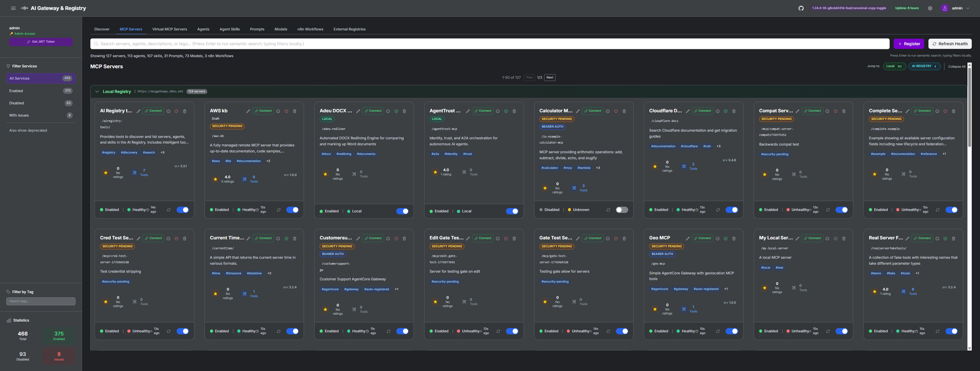Select the Prompts tab
Image resolution: width=980 pixels, height=371 pixels.
(257, 29)
